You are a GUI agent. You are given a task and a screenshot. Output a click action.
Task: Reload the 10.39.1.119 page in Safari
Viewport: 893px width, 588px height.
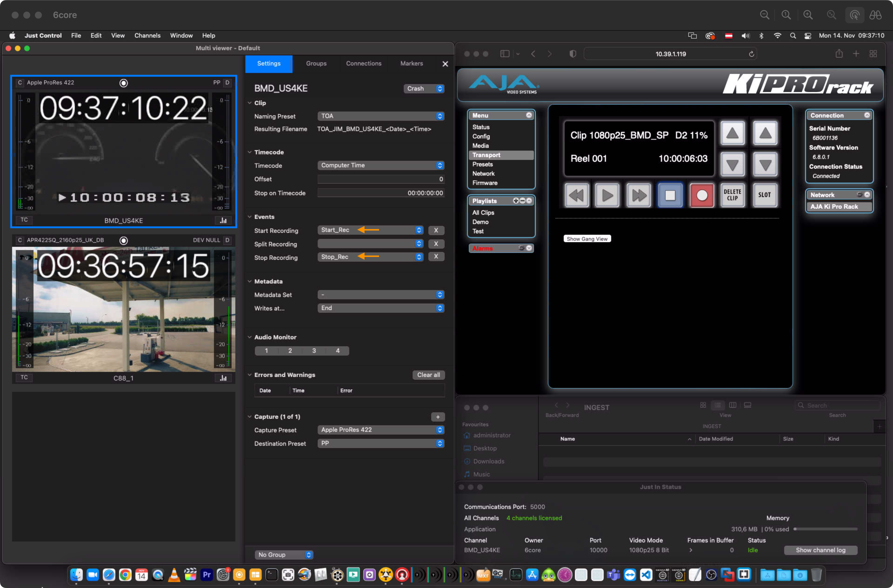point(751,54)
